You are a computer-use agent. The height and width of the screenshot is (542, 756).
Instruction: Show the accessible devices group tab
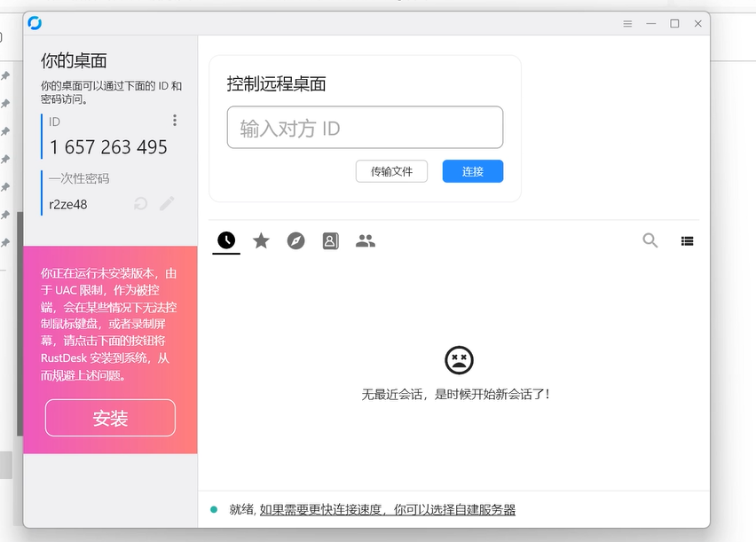[366, 240]
